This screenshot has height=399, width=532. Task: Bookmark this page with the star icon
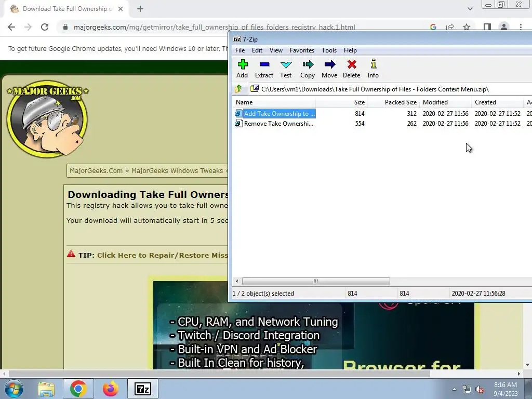467,27
